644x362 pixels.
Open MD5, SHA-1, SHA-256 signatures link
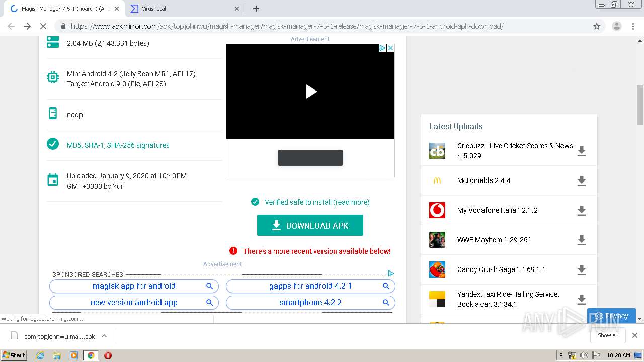pyautogui.click(x=118, y=145)
